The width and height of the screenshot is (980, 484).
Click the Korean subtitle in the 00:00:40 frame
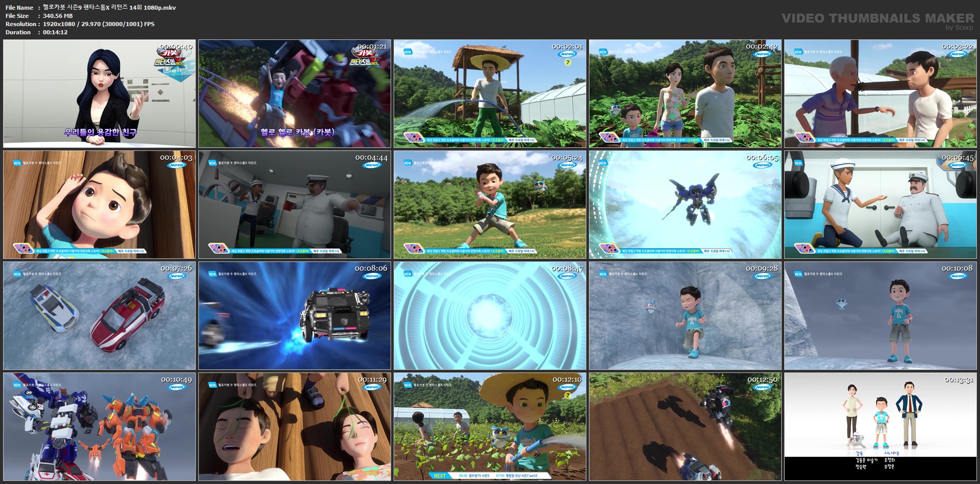tap(100, 132)
